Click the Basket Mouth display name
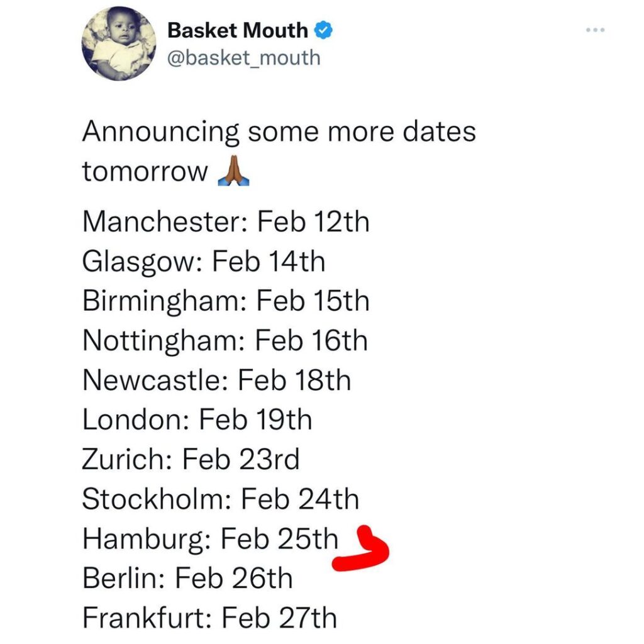 point(238,30)
